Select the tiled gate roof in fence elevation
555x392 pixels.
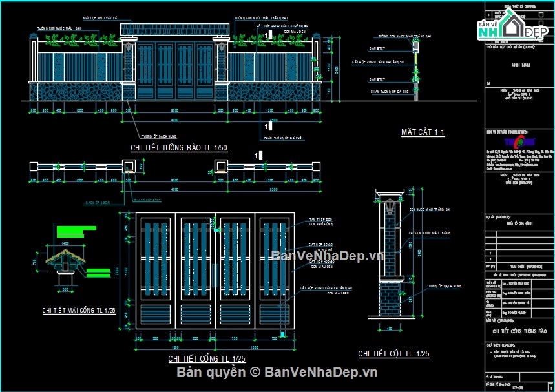click(178, 31)
